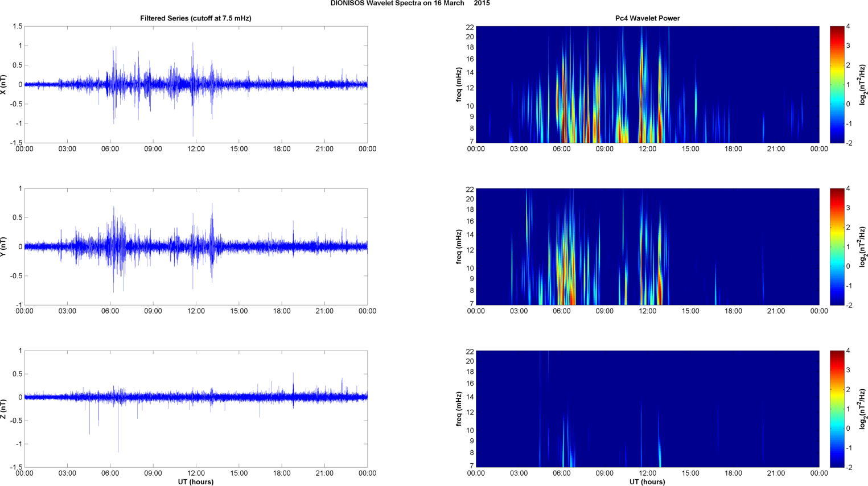Click the X filtered time series plot

196,85
